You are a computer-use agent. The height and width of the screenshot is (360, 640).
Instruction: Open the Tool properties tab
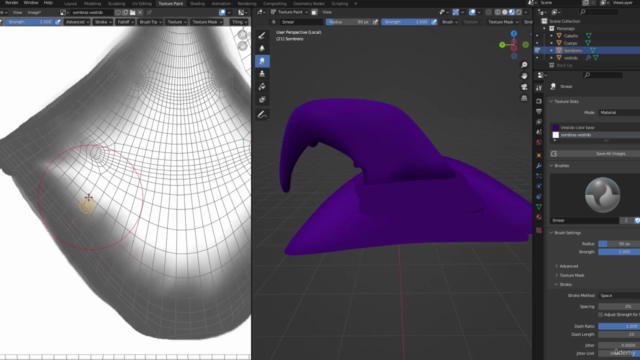[x=539, y=88]
